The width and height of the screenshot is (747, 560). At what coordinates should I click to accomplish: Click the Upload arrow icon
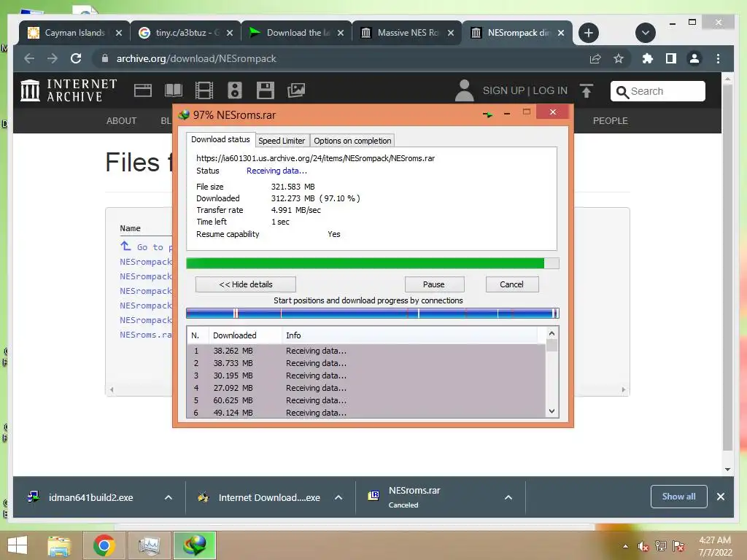(x=587, y=90)
